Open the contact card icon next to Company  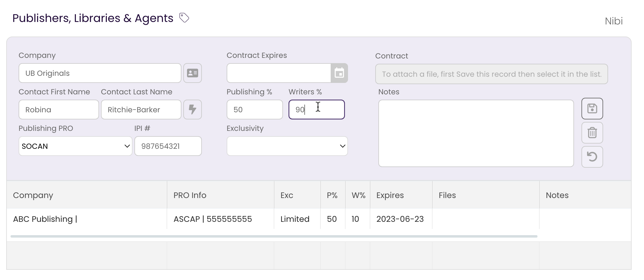click(193, 73)
